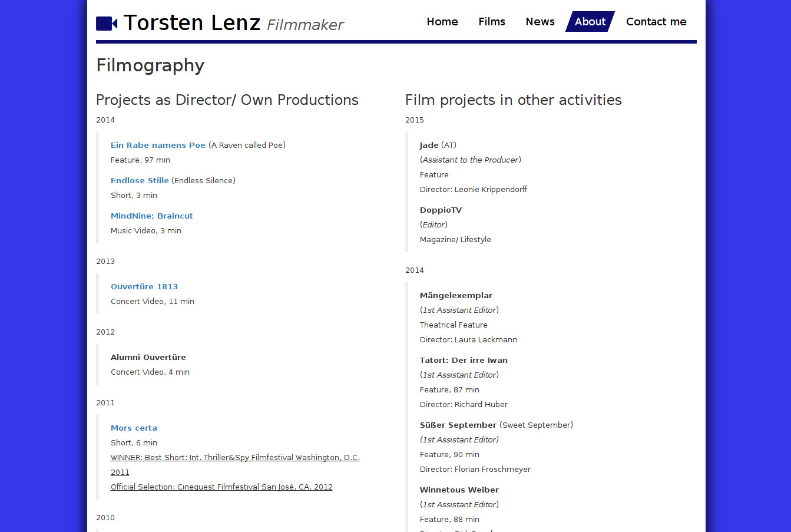Screen dimensions: 791x532
Task: Click the Ouvertüre 1813 concert video link
Action: point(144,287)
